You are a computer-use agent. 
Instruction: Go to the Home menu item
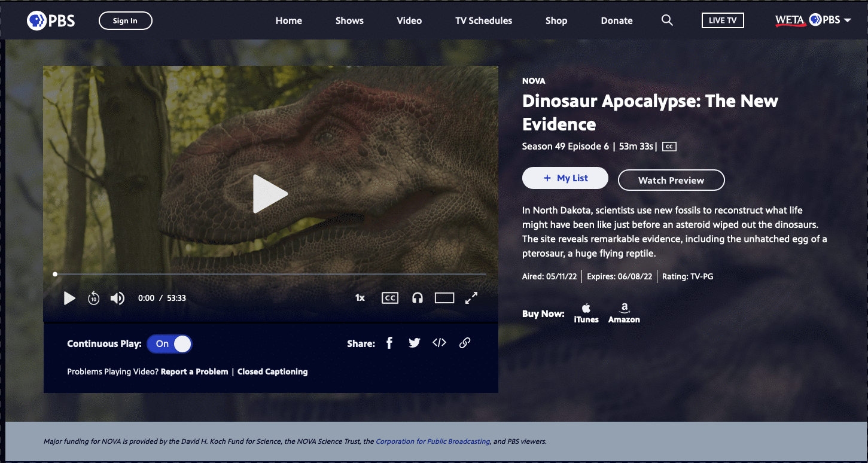coord(289,20)
